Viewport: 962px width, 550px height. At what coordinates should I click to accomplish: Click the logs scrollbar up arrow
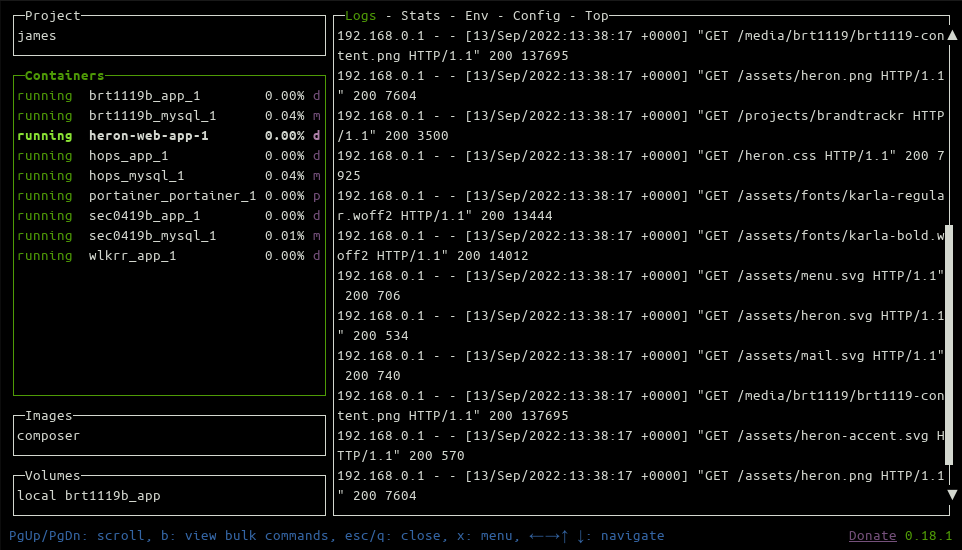pos(952,36)
